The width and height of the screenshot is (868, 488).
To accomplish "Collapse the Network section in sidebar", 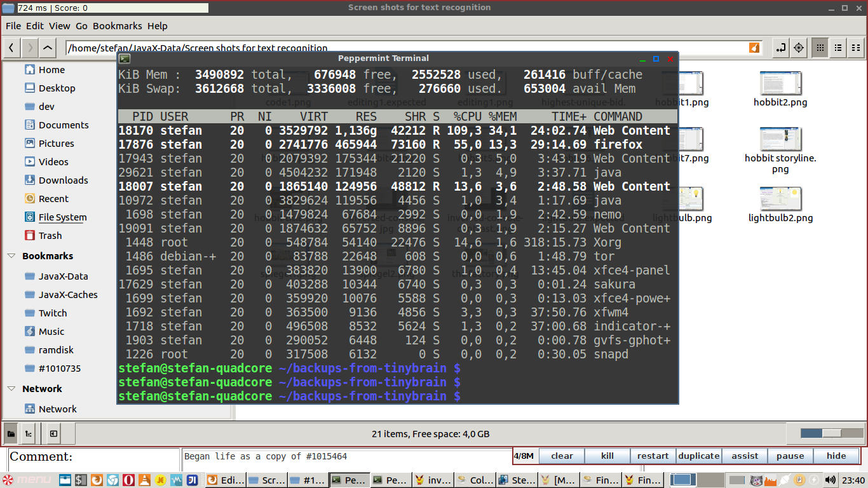I will [11, 389].
